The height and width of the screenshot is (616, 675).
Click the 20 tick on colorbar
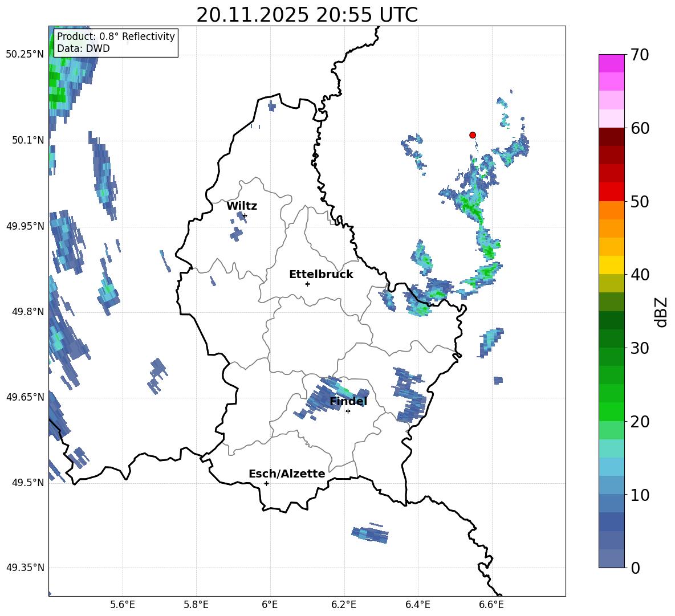[x=640, y=422]
